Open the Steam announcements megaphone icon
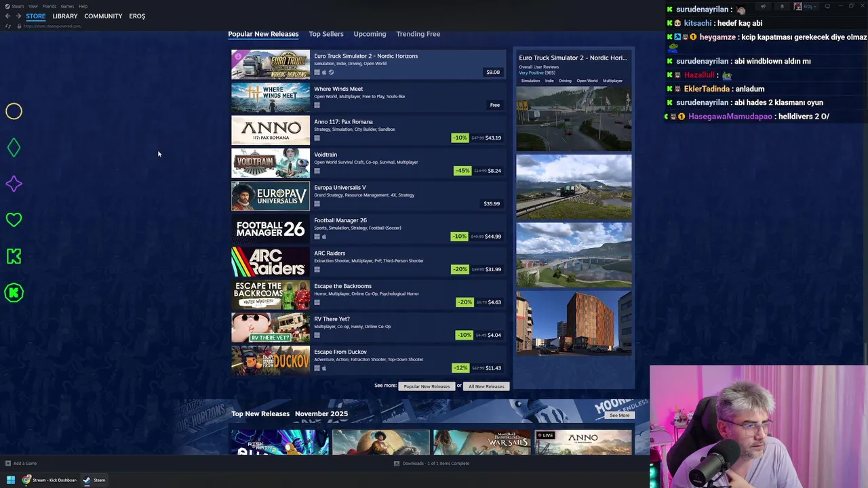This screenshot has width=868, height=488. (x=763, y=6)
